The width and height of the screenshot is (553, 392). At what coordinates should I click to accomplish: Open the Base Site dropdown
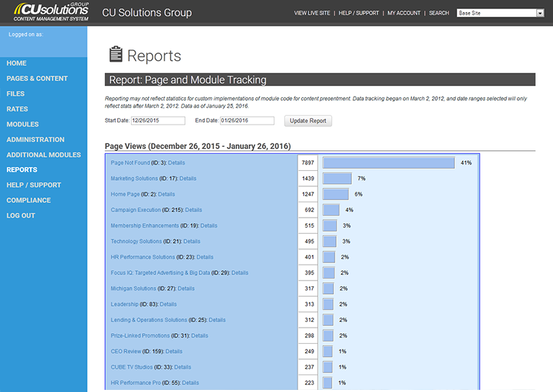(x=500, y=13)
